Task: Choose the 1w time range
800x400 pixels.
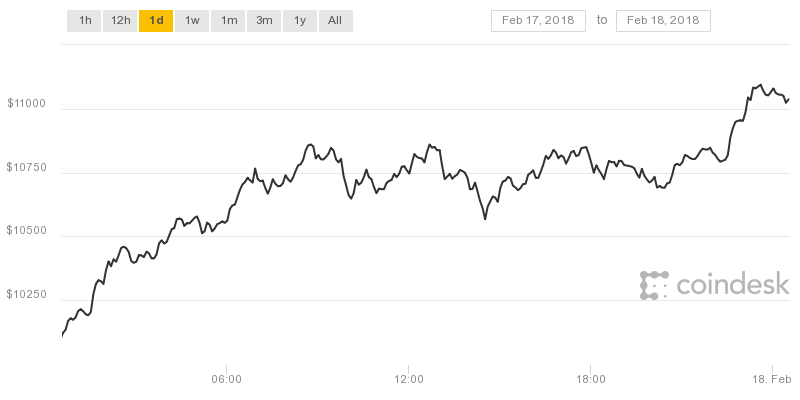Action: point(192,21)
